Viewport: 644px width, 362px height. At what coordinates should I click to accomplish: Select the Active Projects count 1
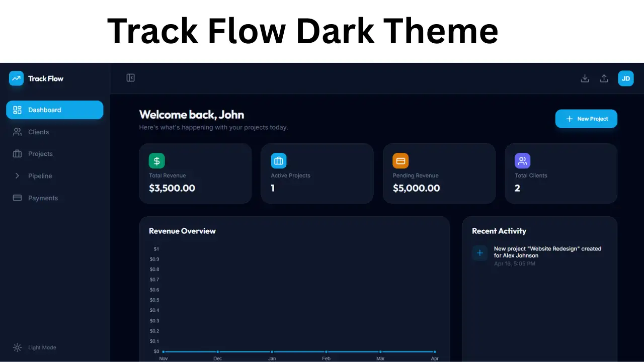[x=273, y=188]
